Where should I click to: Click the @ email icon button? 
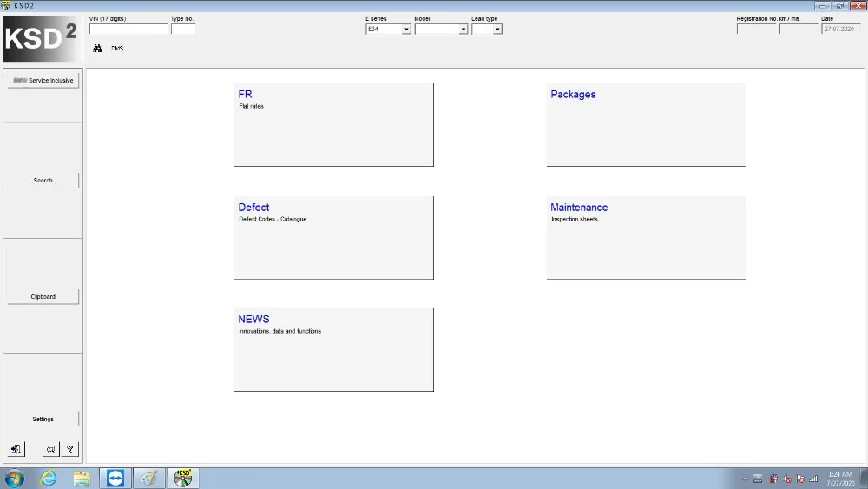(x=50, y=449)
